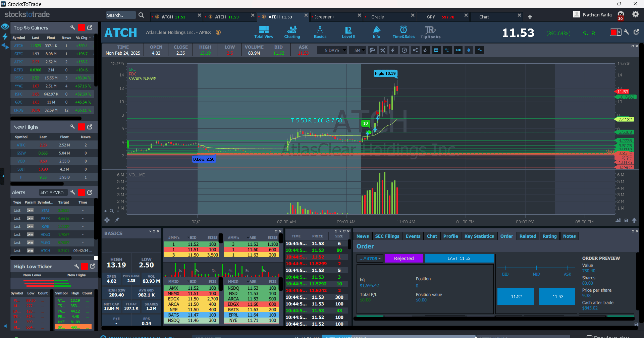Click the red color square in Alerts
The height and width of the screenshot is (338, 644).
[x=81, y=192]
